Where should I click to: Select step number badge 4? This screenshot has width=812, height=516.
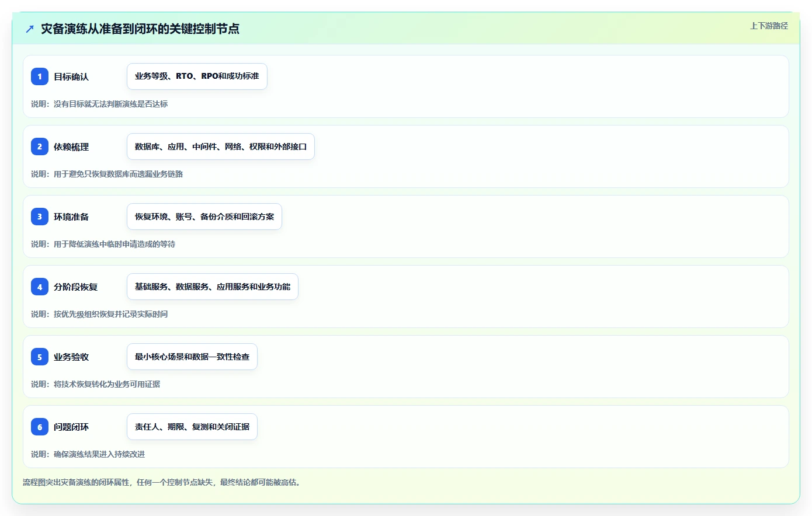[40, 287]
